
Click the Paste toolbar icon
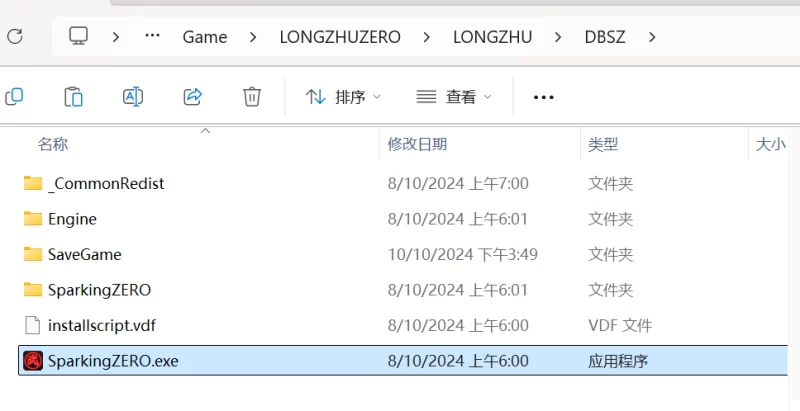73,96
